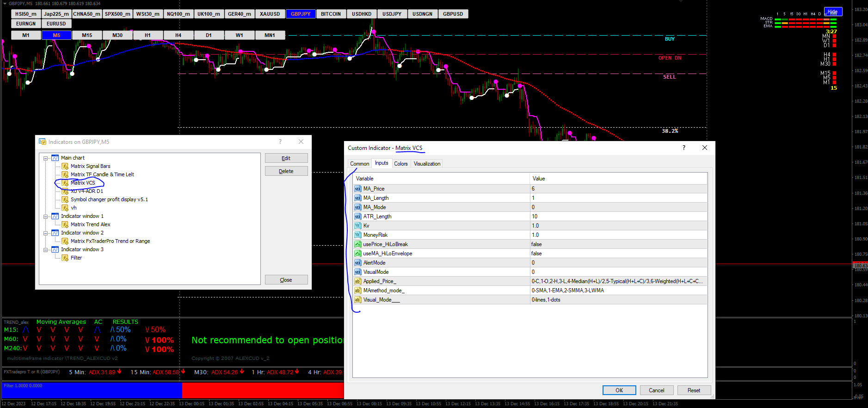
Task: Select the EURUSD symbol button
Action: [x=56, y=24]
